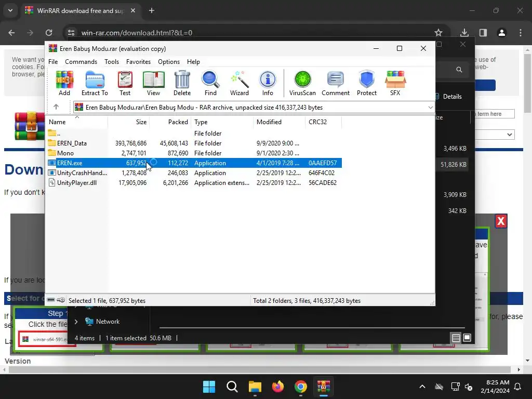Select the UnityPlayer.dll file
532x399 pixels.
(194, 182)
